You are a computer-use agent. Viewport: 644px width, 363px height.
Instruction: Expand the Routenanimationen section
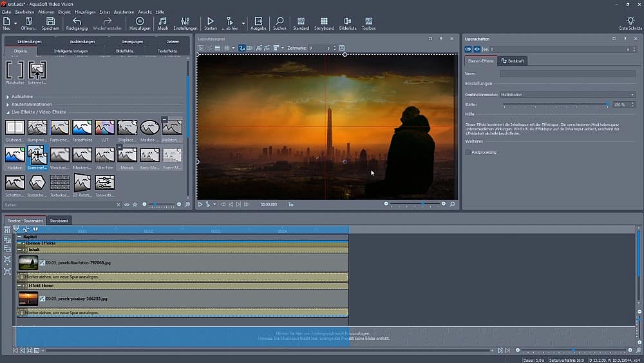click(x=32, y=104)
